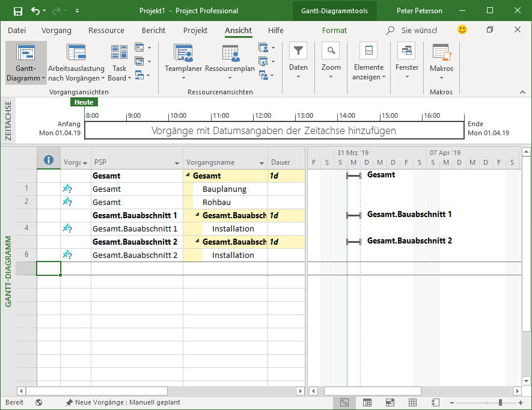Image resolution: width=532 pixels, height=410 pixels.
Task: Switch to Team Planner view in the status bar
Action: 390,403
